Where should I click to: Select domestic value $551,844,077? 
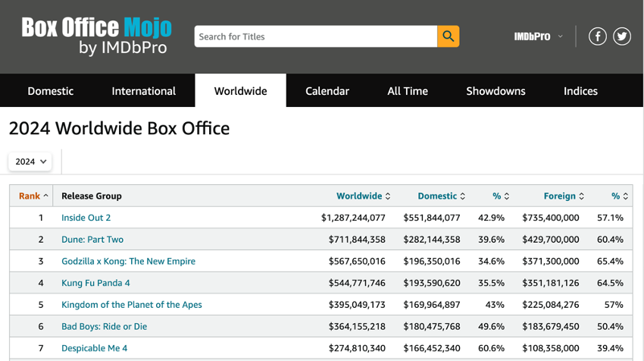pyautogui.click(x=432, y=218)
